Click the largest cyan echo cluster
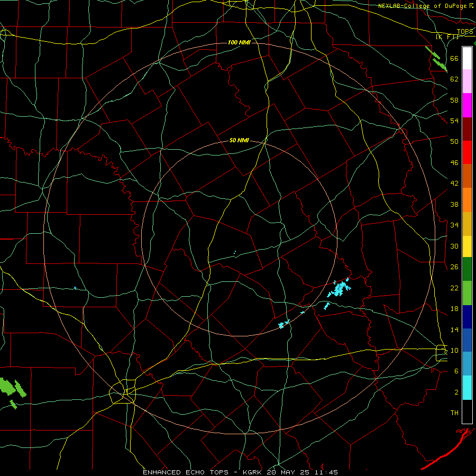This screenshot has width=476, height=476. pos(339,289)
